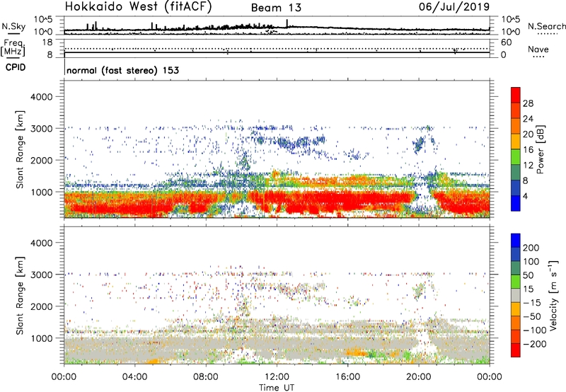Pick the red bottom Velocity colorbar segment

coord(516,350)
